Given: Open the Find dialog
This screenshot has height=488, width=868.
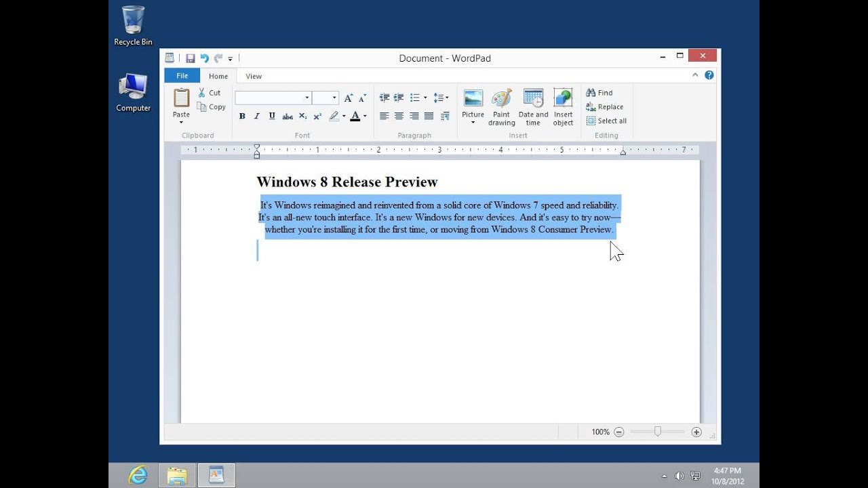Looking at the screenshot, I should 599,93.
